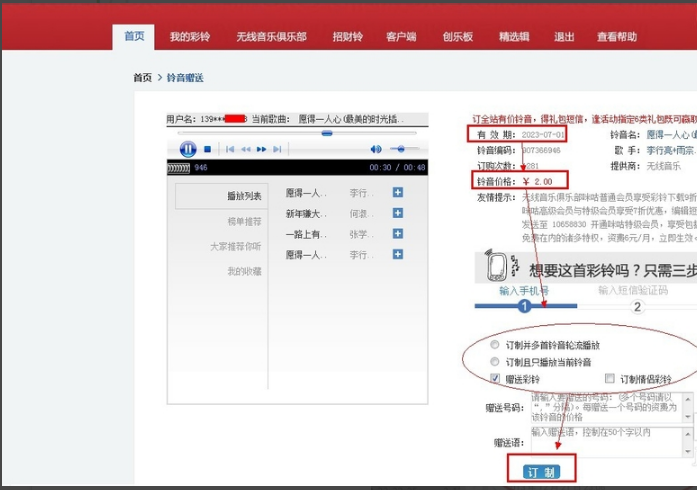Select 我的收藏 in player sidebar
Image resolution: width=697 pixels, height=490 pixels.
(244, 271)
